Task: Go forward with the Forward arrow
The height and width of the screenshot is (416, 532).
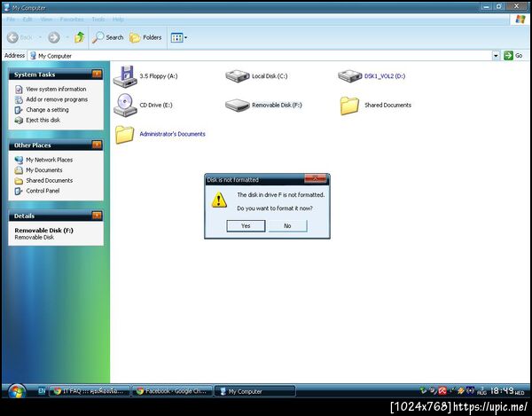Action: (x=54, y=37)
